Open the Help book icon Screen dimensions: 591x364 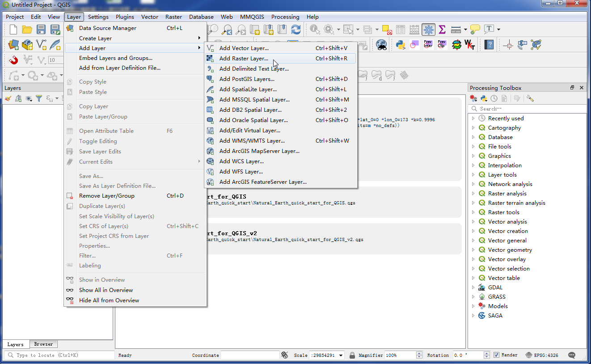pos(489,45)
